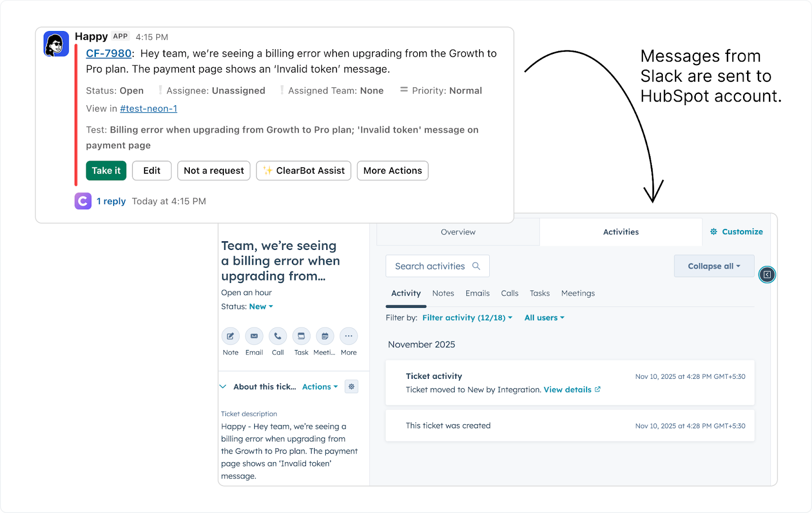The width and height of the screenshot is (812, 513).
Task: Open the Status New dropdown
Action: pos(261,306)
